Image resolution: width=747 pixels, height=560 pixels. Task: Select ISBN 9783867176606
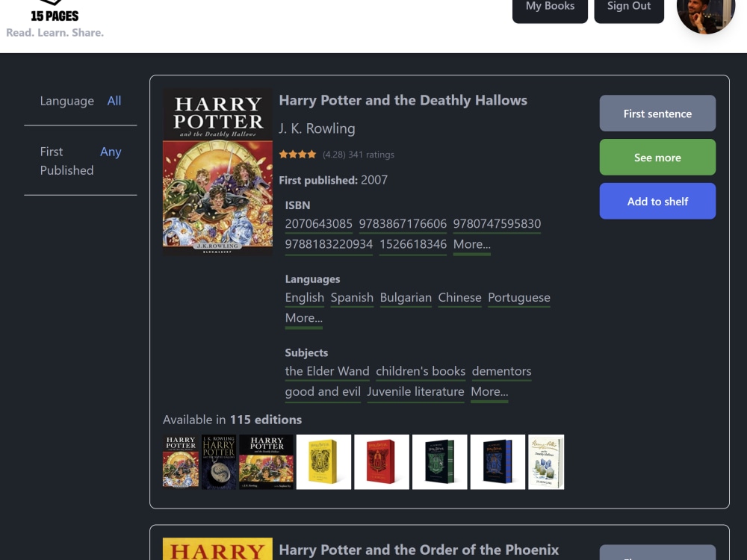pos(403,224)
